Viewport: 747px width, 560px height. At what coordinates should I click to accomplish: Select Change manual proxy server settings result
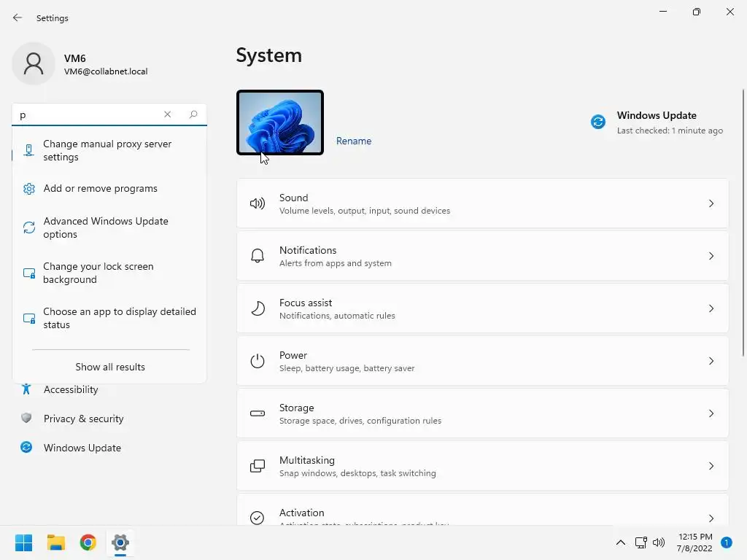pyautogui.click(x=109, y=150)
